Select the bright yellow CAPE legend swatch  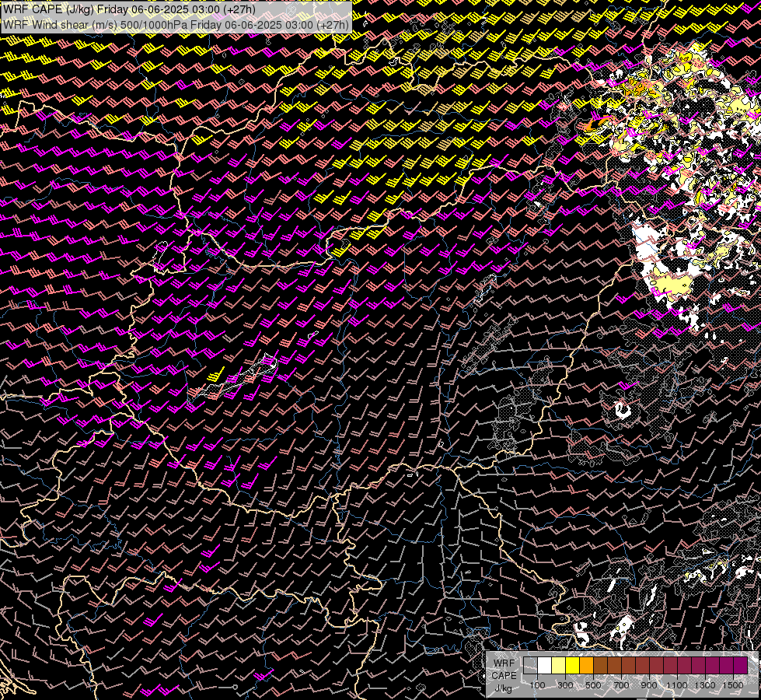click(573, 666)
